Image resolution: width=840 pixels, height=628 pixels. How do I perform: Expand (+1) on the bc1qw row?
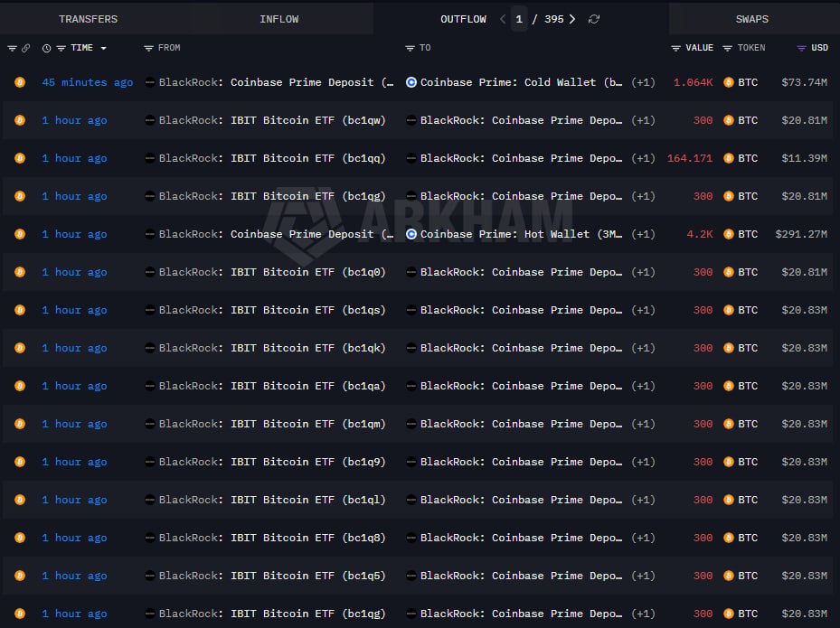pos(643,120)
